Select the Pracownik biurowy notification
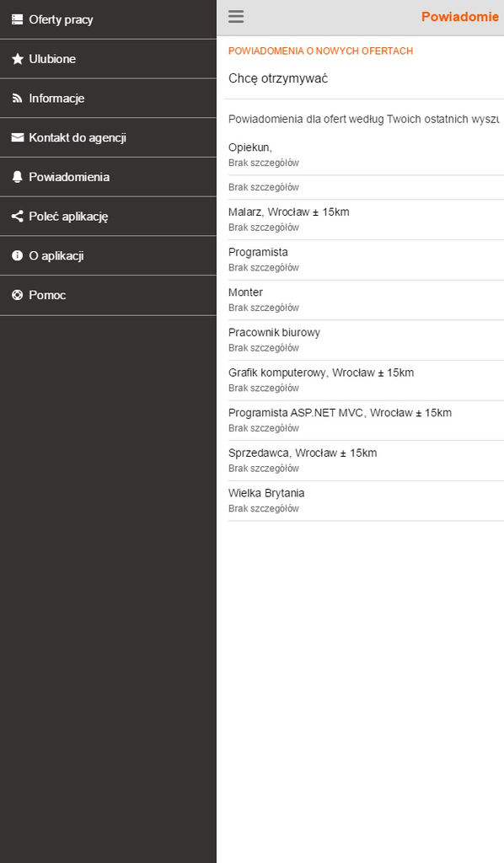The image size is (504, 863). [364, 340]
